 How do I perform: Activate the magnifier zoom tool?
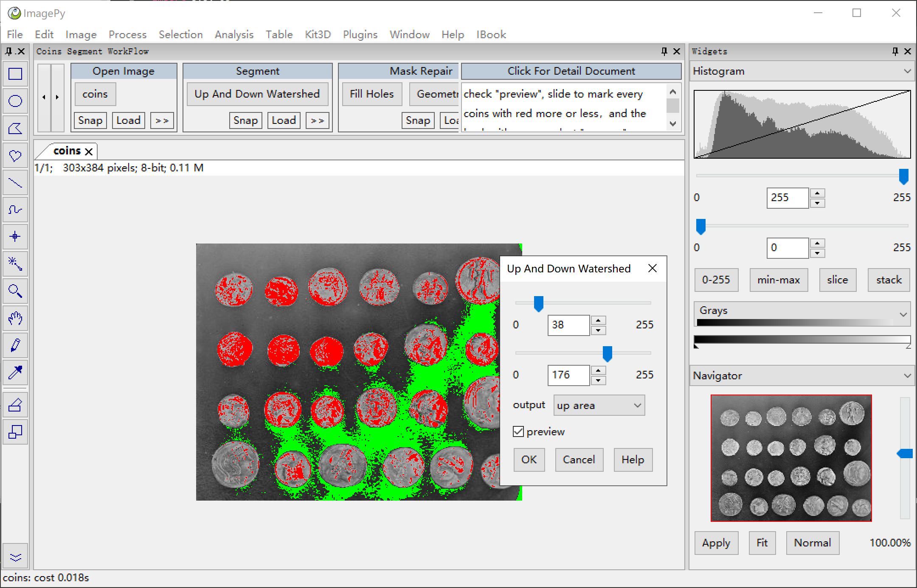pyautogui.click(x=15, y=291)
